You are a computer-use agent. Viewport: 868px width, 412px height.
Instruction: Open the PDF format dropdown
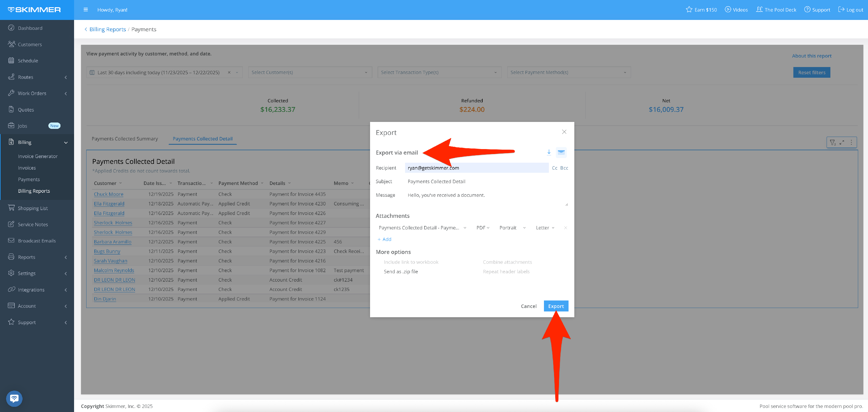(x=483, y=228)
